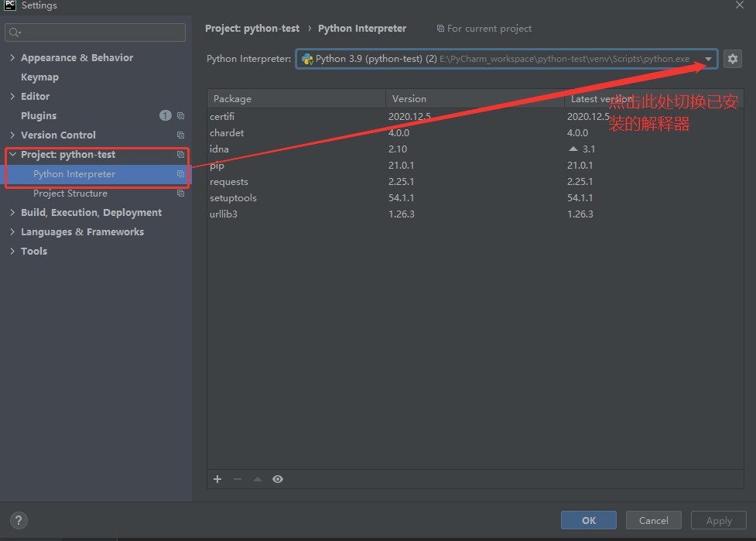Select the urllib3 package row
Image resolution: width=756 pixels, height=541 pixels.
tap(475, 214)
